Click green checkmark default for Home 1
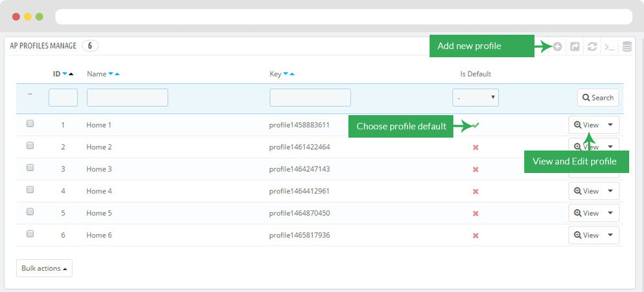Screen dimensions: 644x292 (x=476, y=125)
